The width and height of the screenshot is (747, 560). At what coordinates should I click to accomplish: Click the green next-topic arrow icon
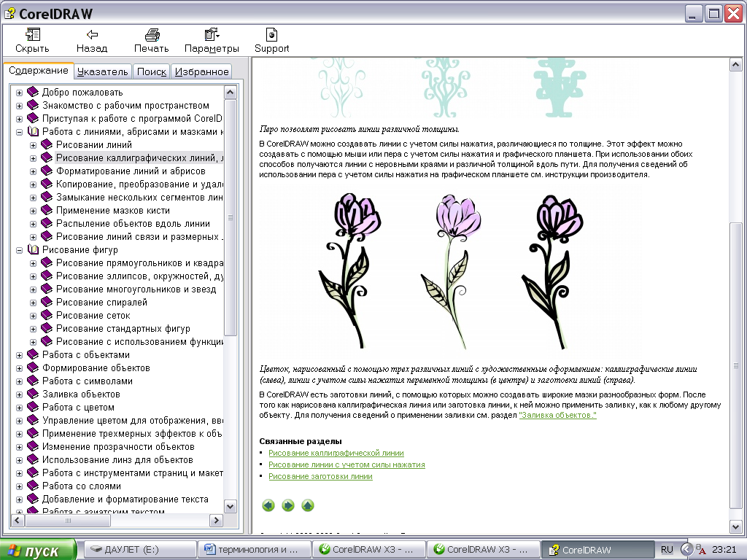(287, 505)
